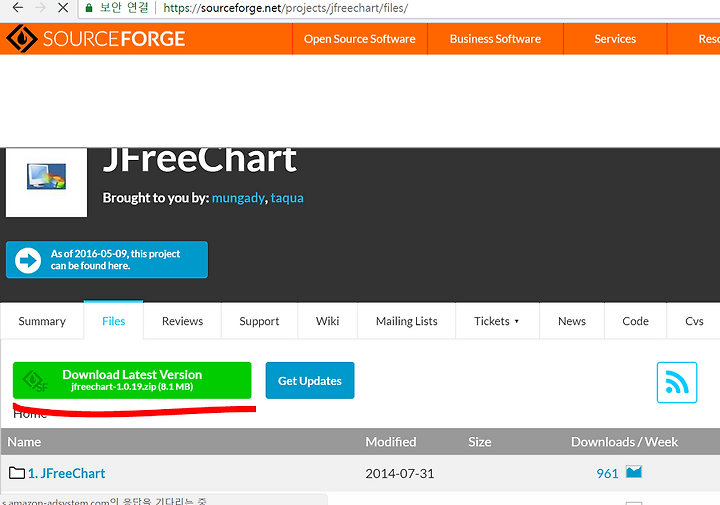720x505 pixels.
Task: Go back with the browser back arrow
Action: pyautogui.click(x=17, y=8)
